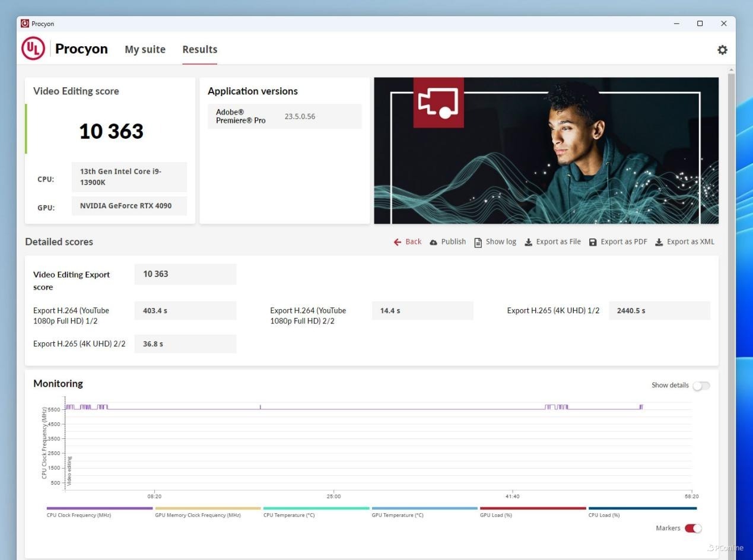Screen dimensions: 753x560
Task: Open the settings gear icon
Action: pos(722,50)
